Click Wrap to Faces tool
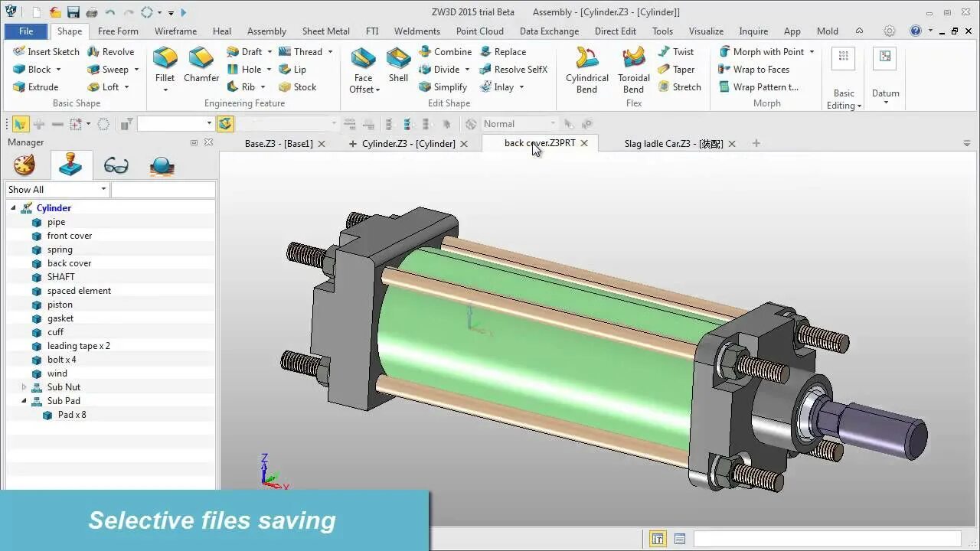The height and width of the screenshot is (551, 980). coord(753,70)
